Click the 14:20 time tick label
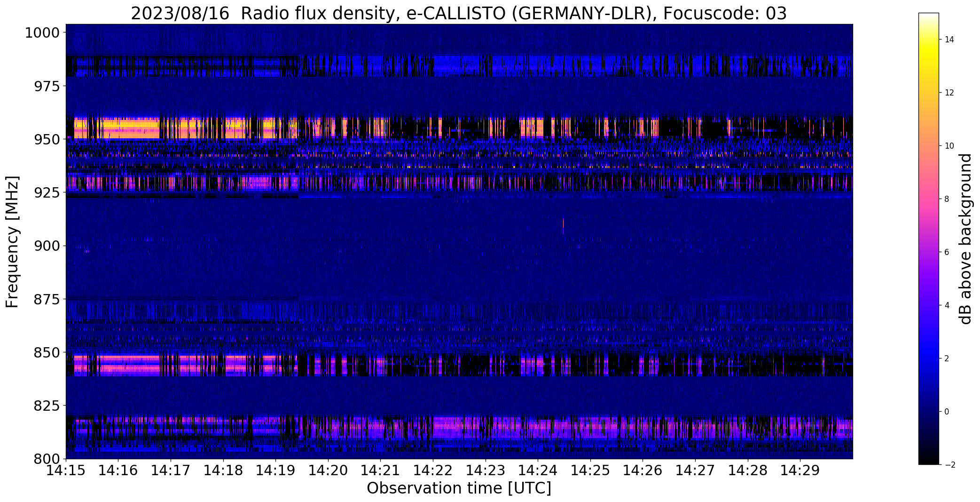Viewport: 980px width, 502px height. click(x=328, y=470)
